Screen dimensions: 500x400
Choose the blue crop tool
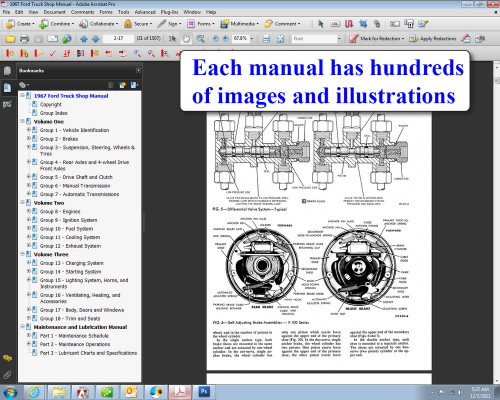[363, 24]
